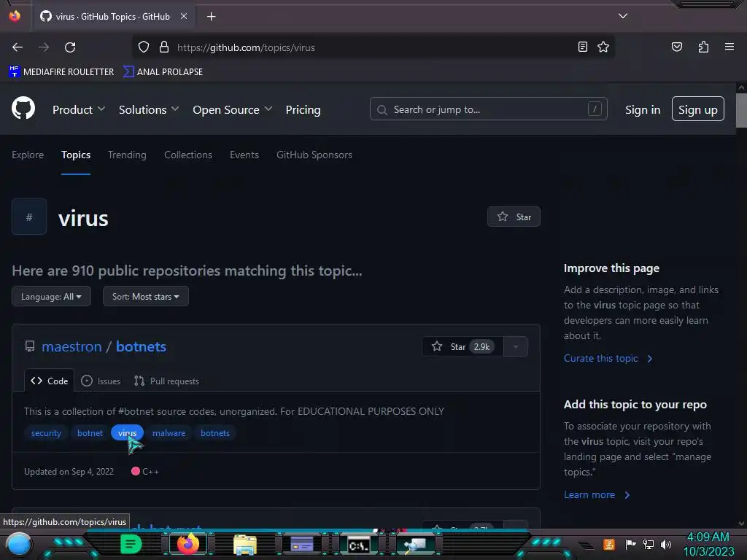This screenshot has height=560, width=747.
Task: Click the volume speaker tray icon
Action: [665, 544]
